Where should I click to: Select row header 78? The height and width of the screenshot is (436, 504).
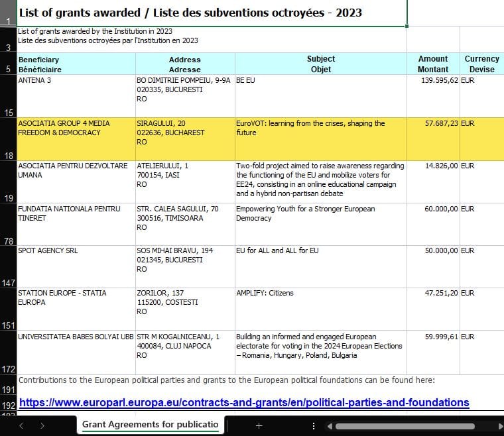[9, 225]
